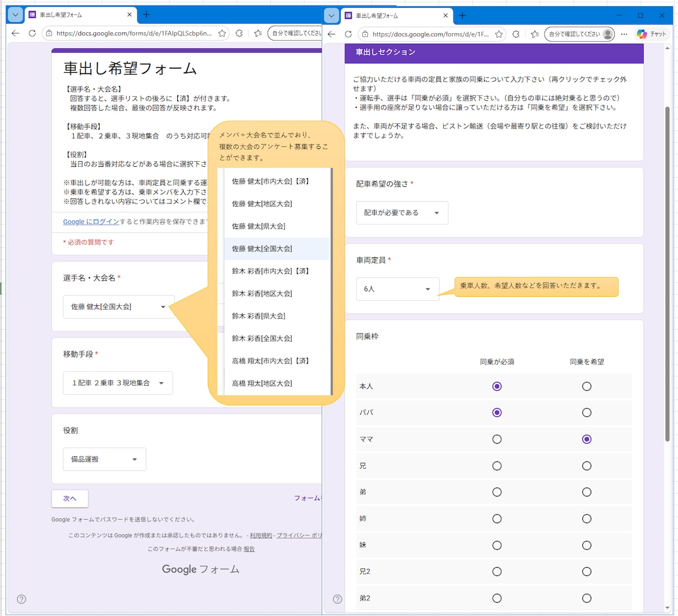Close the left window's 車出し希望フォーム tab
This screenshot has width=678, height=616.
click(x=129, y=15)
